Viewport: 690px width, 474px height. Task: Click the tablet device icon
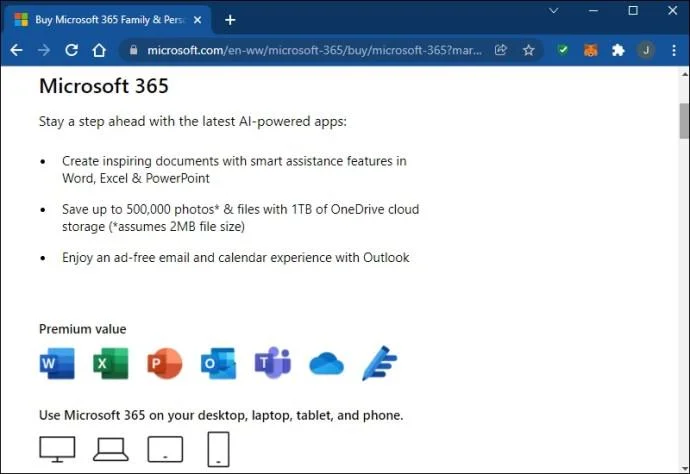pos(165,449)
